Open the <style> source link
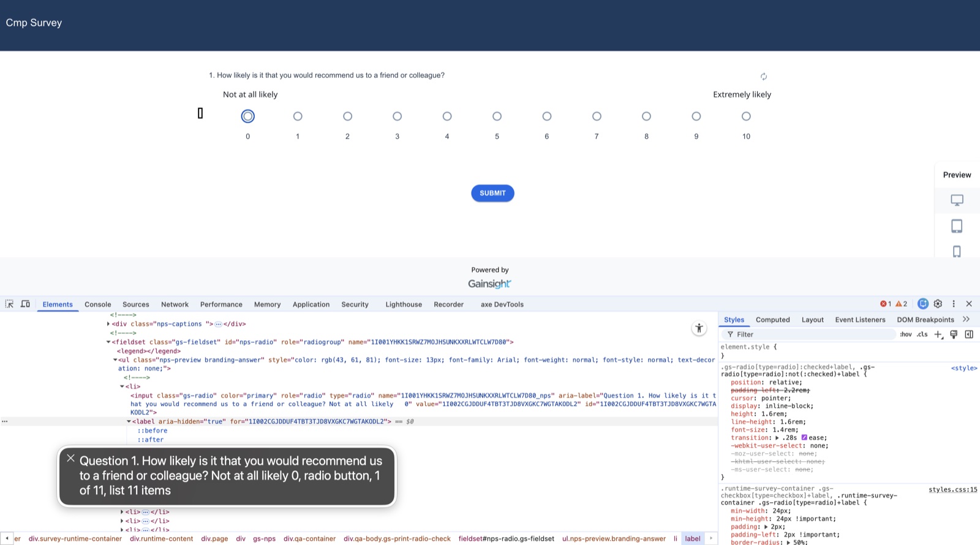980x545 pixels. [964, 368]
